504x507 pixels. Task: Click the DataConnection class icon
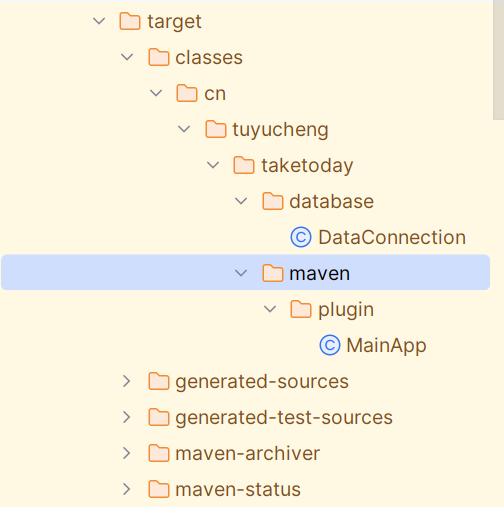point(301,237)
